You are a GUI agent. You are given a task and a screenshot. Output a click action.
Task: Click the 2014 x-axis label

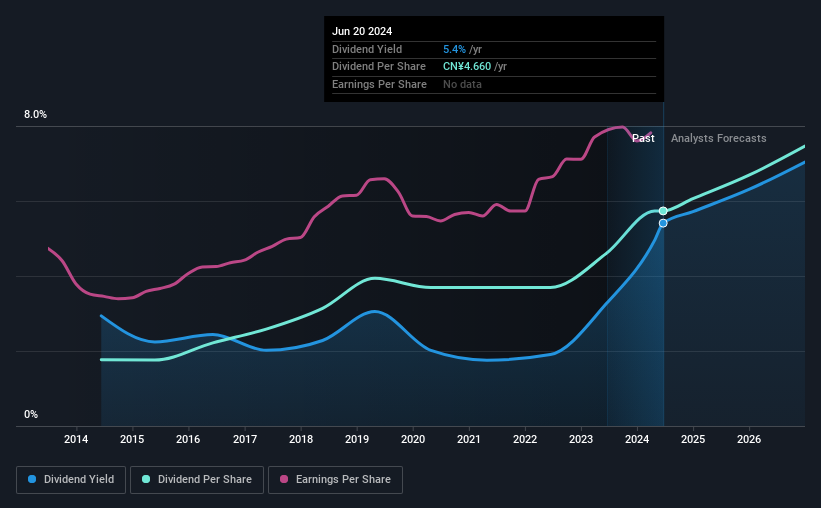(x=76, y=439)
